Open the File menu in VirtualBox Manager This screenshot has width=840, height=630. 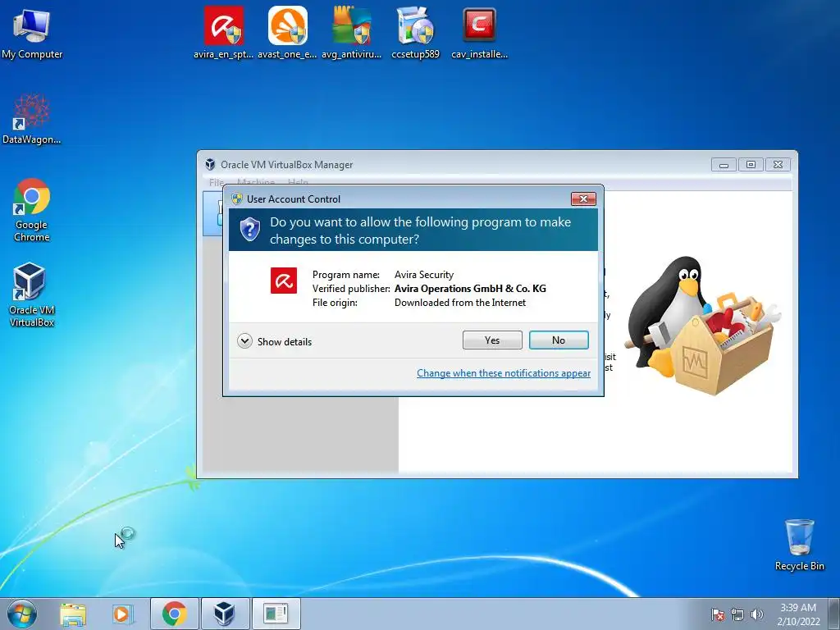[216, 183]
